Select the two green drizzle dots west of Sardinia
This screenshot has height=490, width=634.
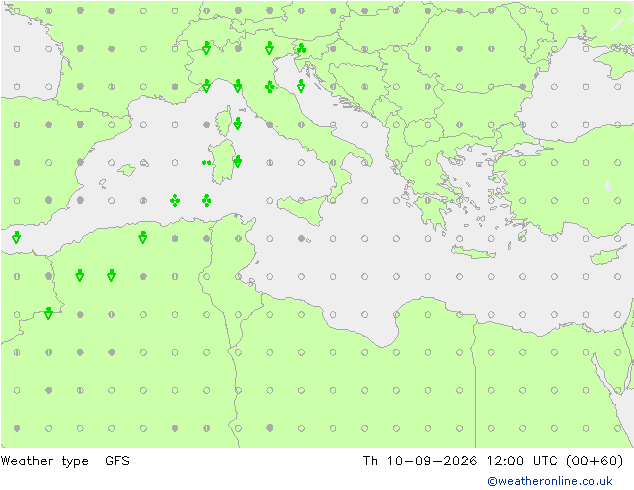(x=206, y=163)
